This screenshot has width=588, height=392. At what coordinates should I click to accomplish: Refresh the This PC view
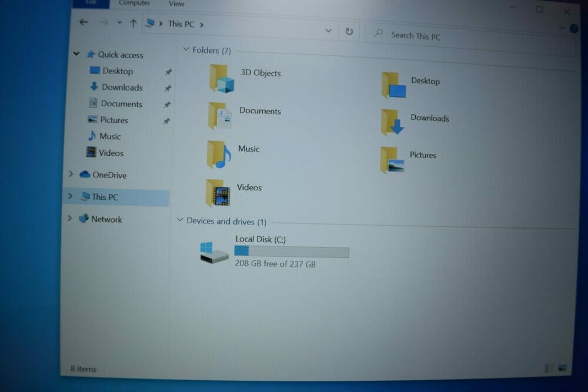point(349,32)
